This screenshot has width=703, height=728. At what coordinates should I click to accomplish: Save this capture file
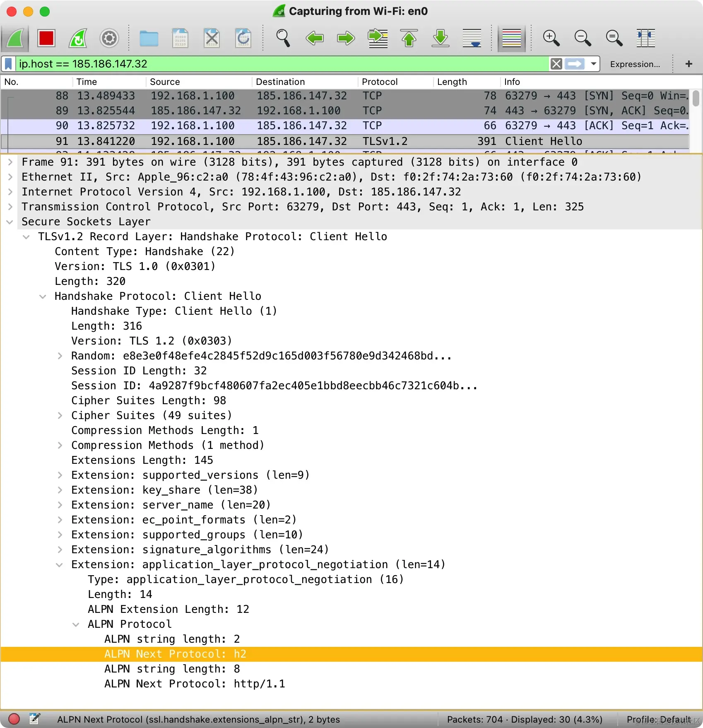[180, 39]
